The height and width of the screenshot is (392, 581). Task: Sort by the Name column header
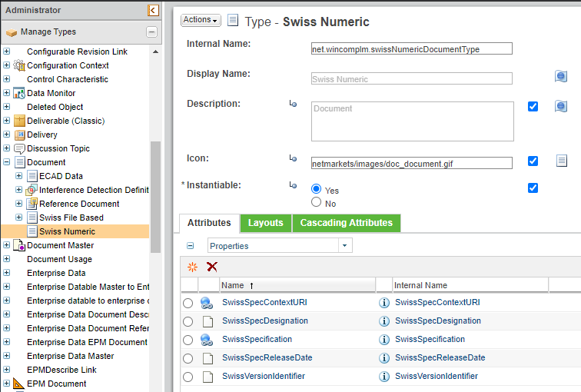297,285
